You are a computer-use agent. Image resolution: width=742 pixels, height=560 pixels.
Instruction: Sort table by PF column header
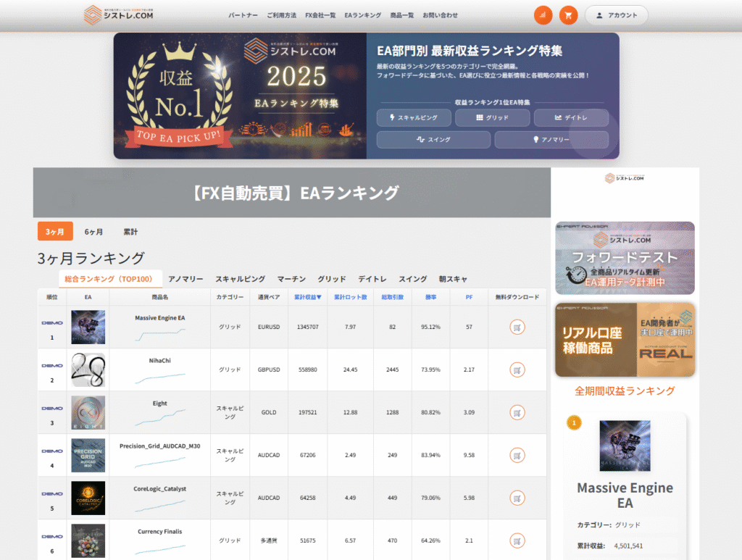[469, 297]
